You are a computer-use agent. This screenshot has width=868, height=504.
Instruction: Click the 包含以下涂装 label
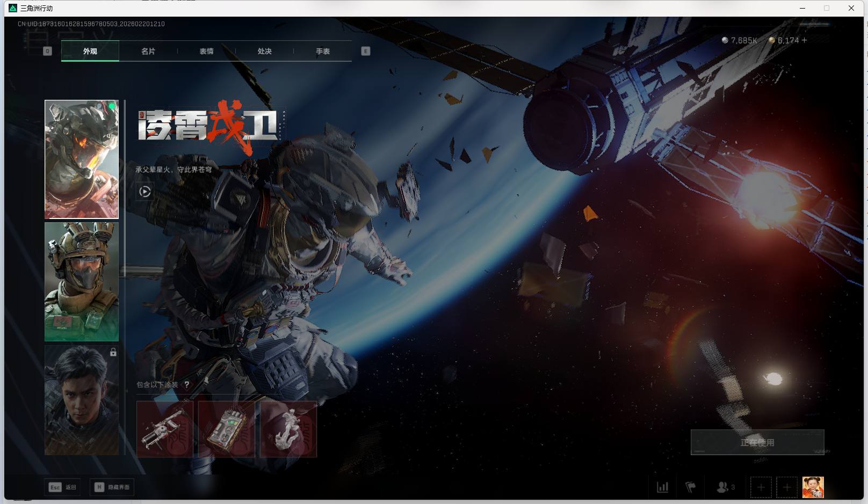[x=157, y=384]
